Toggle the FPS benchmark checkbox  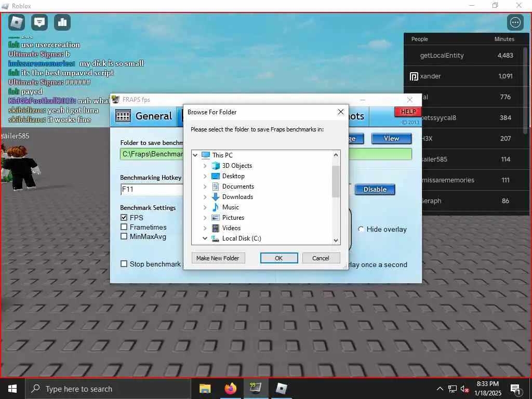pyautogui.click(x=124, y=218)
